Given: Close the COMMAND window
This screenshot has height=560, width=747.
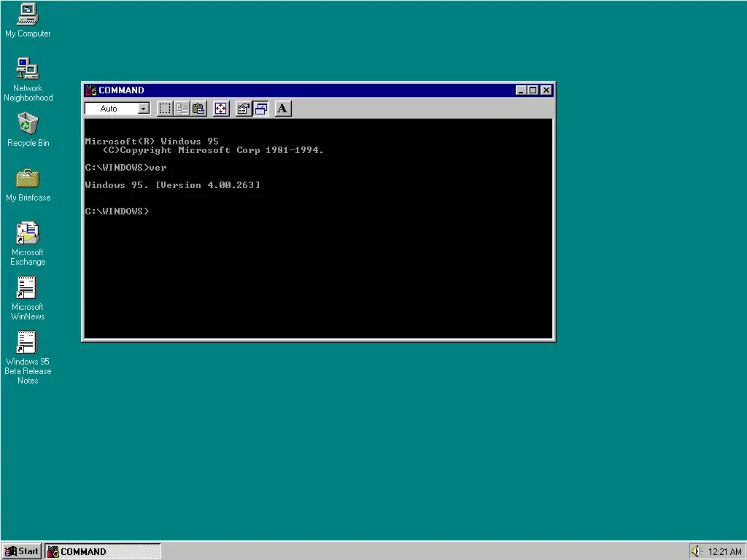Looking at the screenshot, I should tap(546, 90).
